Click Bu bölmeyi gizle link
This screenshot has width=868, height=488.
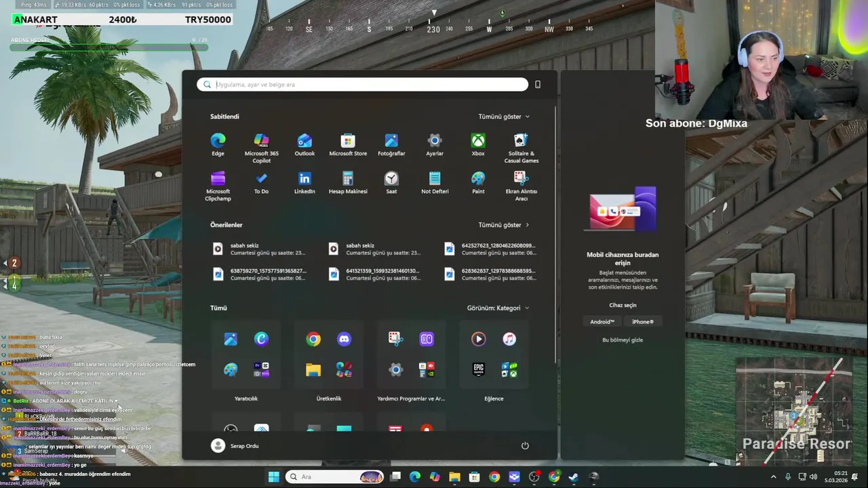tap(623, 340)
